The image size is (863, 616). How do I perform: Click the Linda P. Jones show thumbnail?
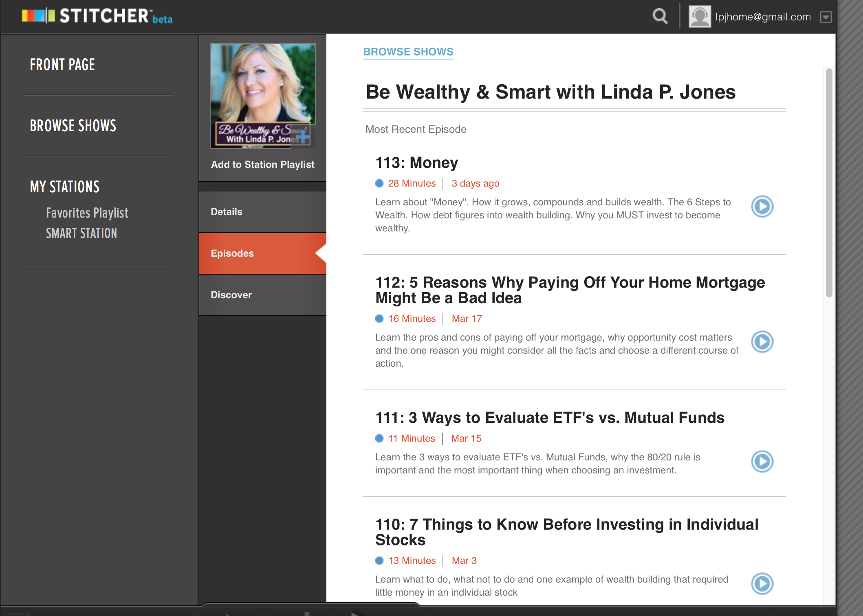(262, 96)
